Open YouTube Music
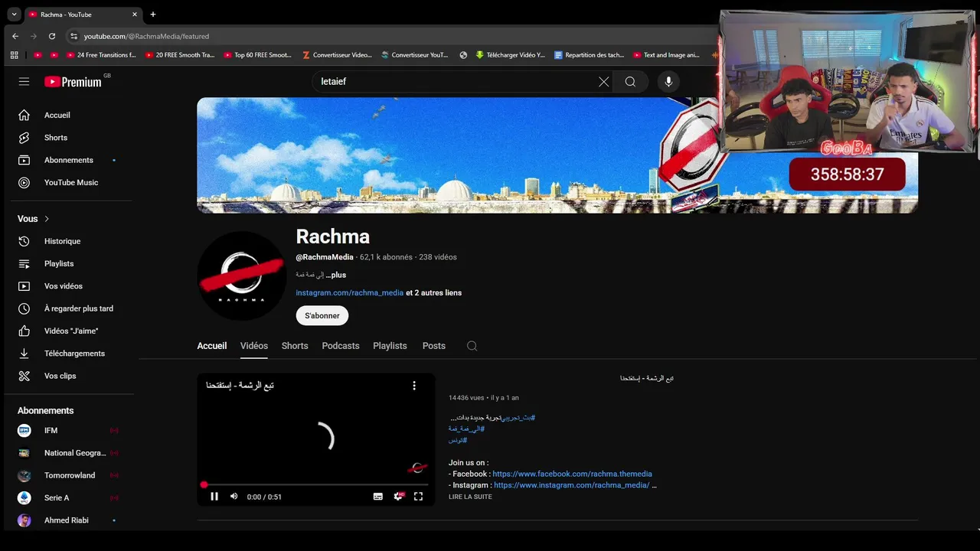Screen dimensions: 980x551 click(x=72, y=182)
